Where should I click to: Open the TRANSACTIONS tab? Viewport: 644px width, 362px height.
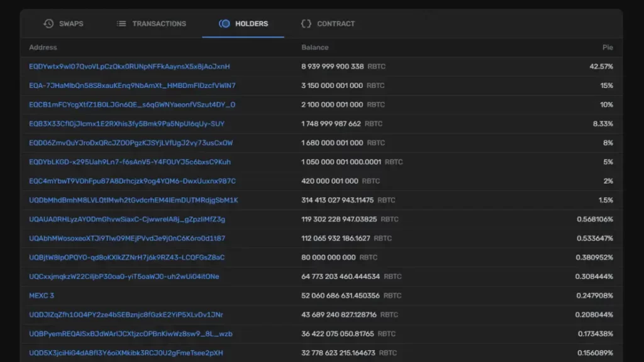(x=151, y=24)
